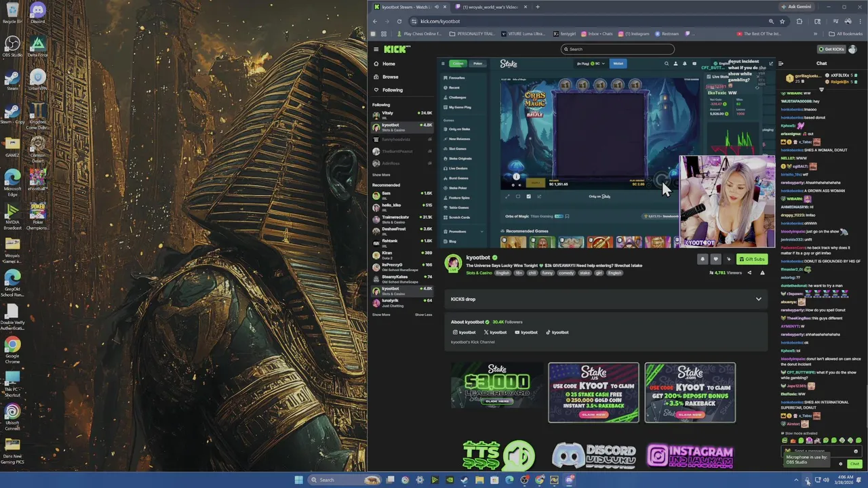The height and width of the screenshot is (488, 868).
Task: Open kyootbot's YouTube link
Action: coord(526,332)
